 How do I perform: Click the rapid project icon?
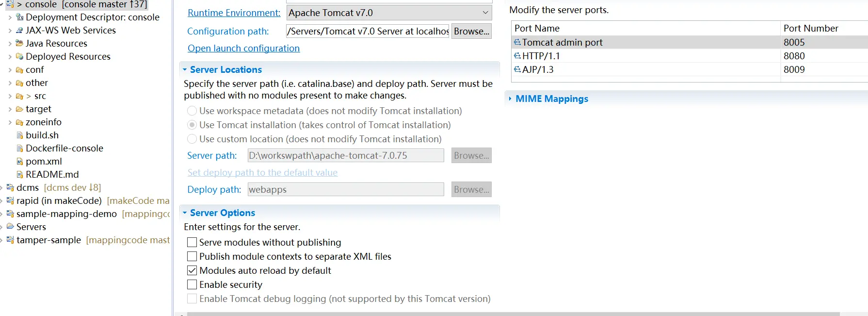tap(10, 200)
